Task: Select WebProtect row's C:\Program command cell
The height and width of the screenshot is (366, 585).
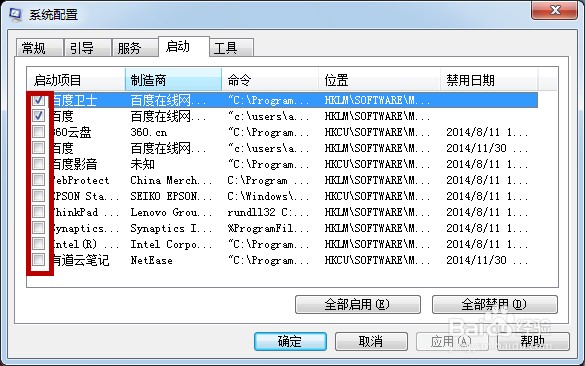Action: point(268,180)
